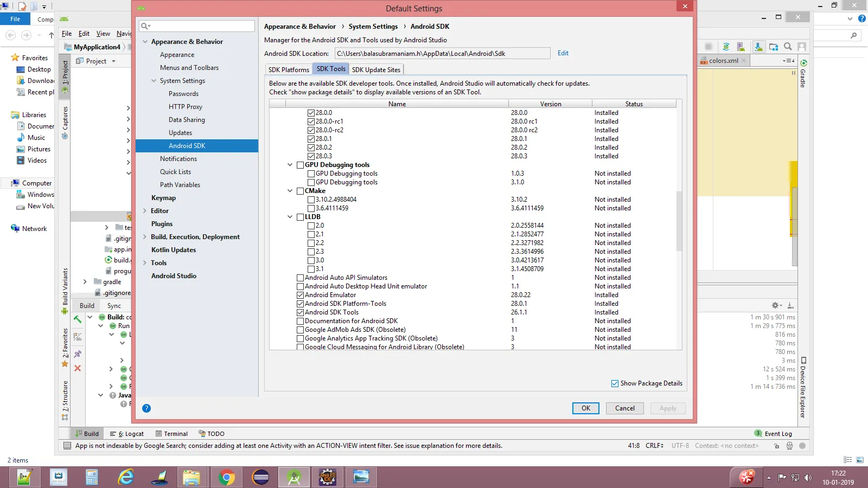868x488 pixels.
Task: Uncheck build tools 28.0.0 checkbox
Action: click(311, 113)
